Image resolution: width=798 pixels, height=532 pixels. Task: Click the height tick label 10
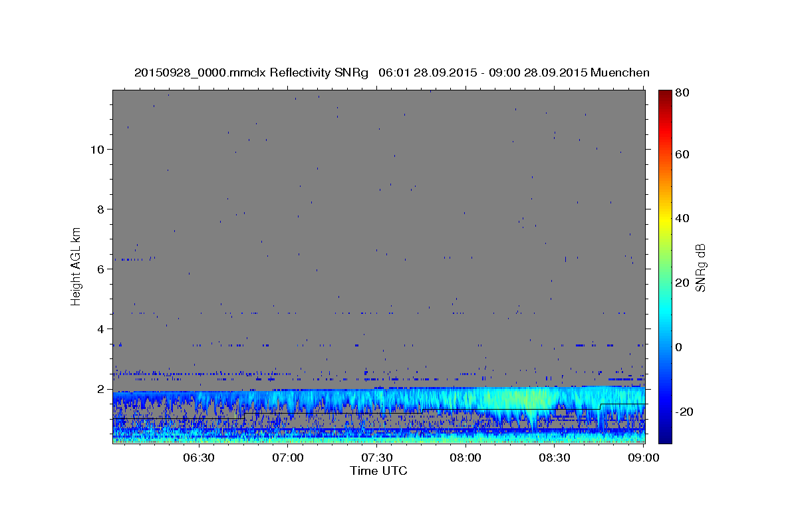tap(97, 149)
